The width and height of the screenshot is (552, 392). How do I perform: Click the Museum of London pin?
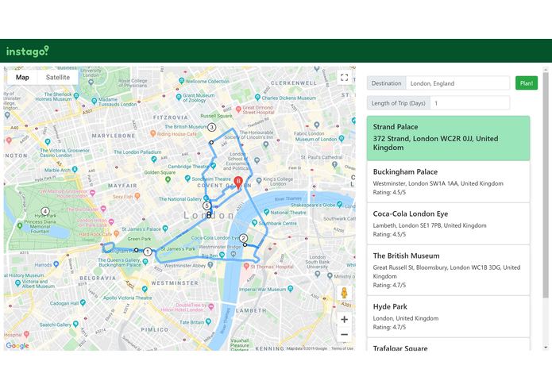point(342,139)
